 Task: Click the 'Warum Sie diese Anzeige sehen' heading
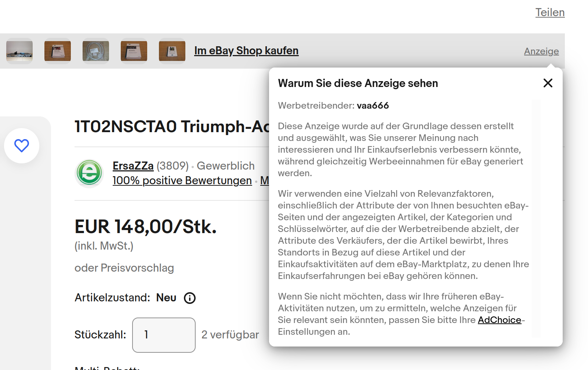click(358, 83)
